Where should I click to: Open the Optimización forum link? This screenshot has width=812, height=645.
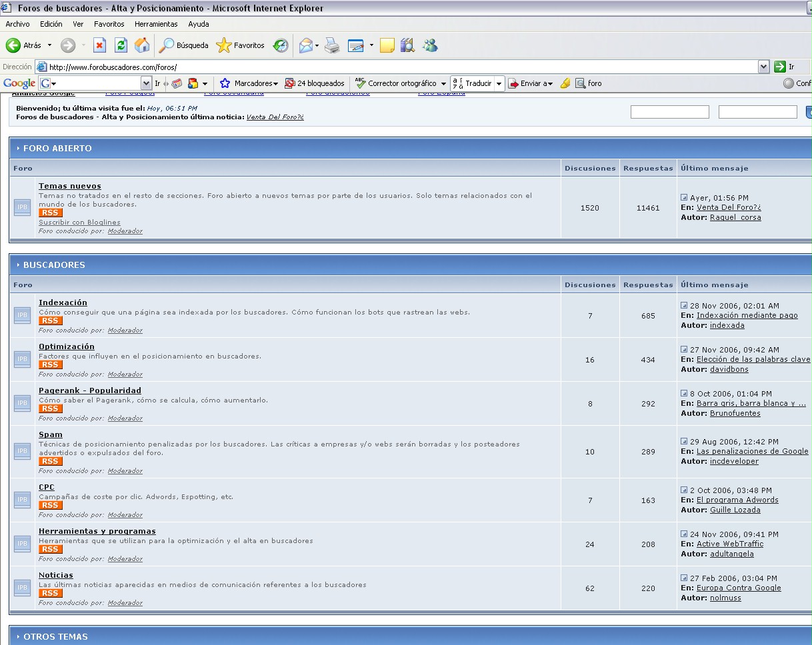[x=67, y=346]
